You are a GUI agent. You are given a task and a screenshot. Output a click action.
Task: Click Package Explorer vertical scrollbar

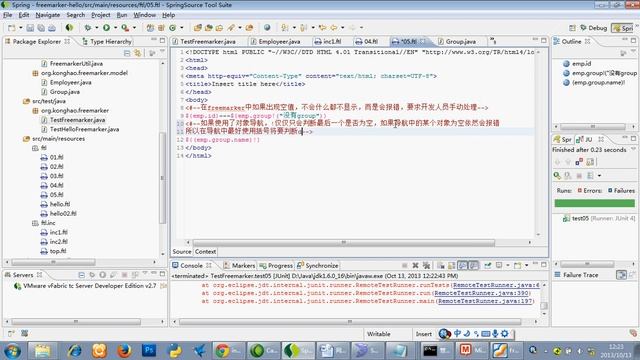click(162, 178)
